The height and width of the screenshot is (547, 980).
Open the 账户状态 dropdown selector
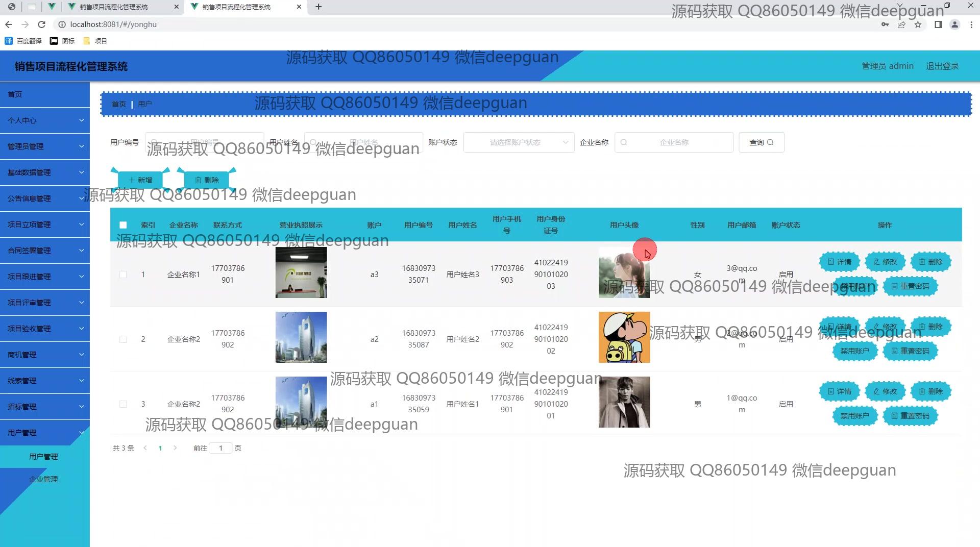(519, 142)
